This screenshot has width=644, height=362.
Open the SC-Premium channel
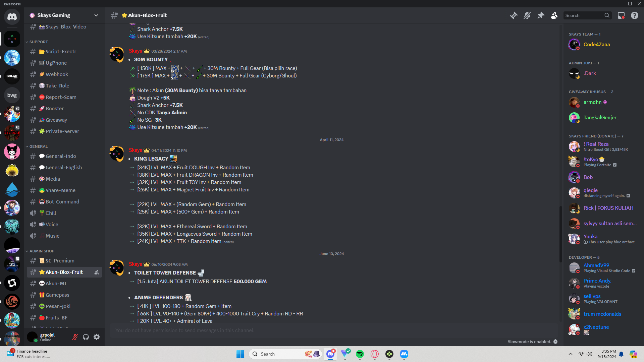64,261
